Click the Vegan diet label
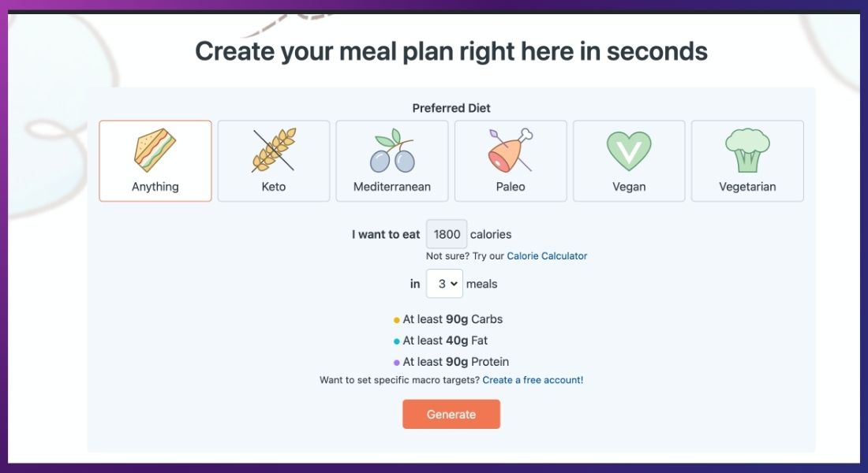868x473 pixels. click(629, 187)
